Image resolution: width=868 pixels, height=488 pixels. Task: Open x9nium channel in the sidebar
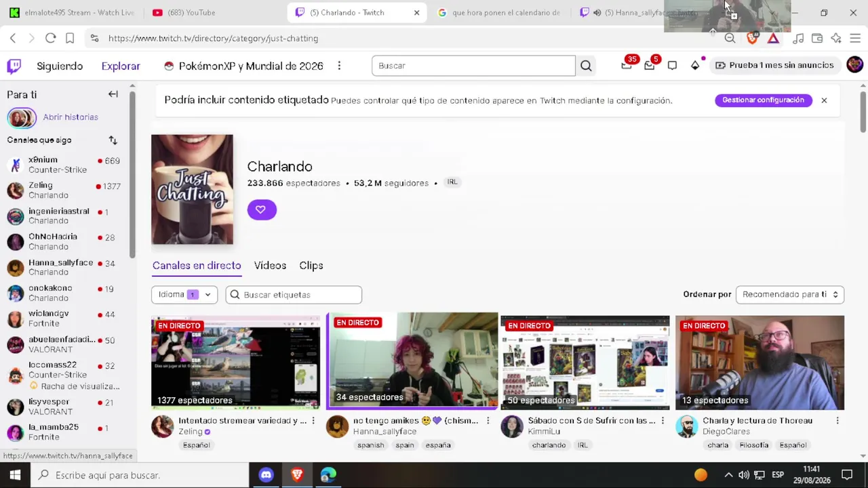[64, 165]
